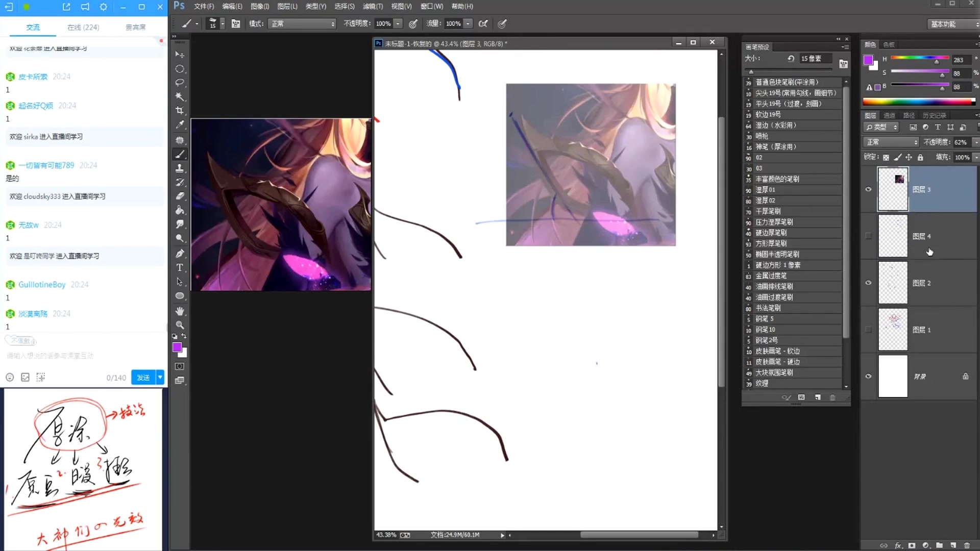Screen dimensions: 980x551
Task: Open the 文件(F) menu
Action: pos(204,6)
